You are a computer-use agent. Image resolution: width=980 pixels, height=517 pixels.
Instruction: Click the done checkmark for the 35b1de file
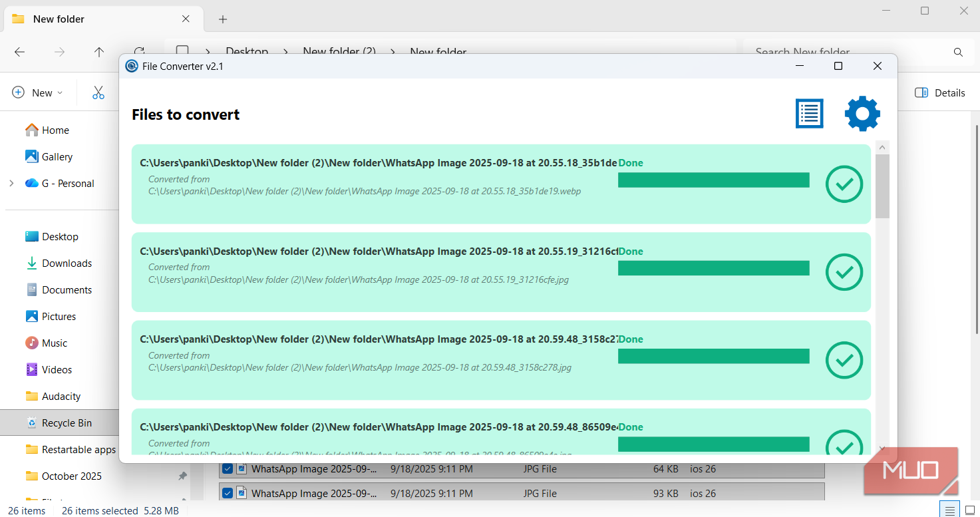pos(844,184)
